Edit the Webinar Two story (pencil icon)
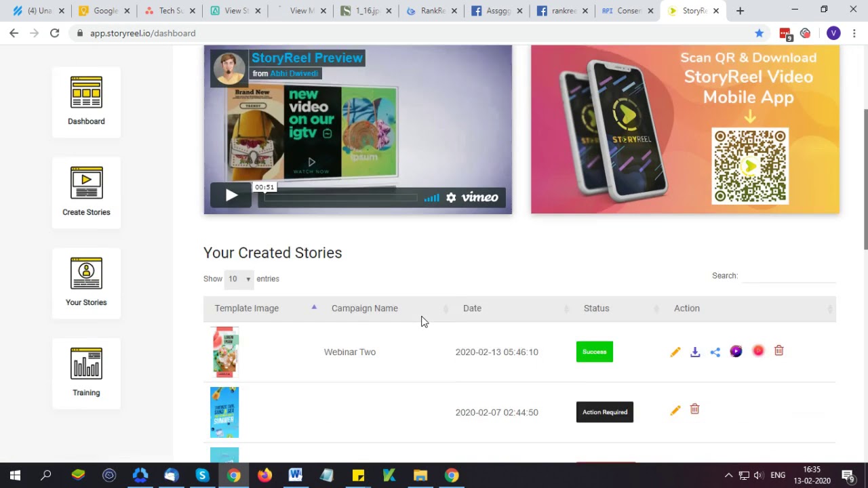Viewport: 868px width, 488px height. 675,352
